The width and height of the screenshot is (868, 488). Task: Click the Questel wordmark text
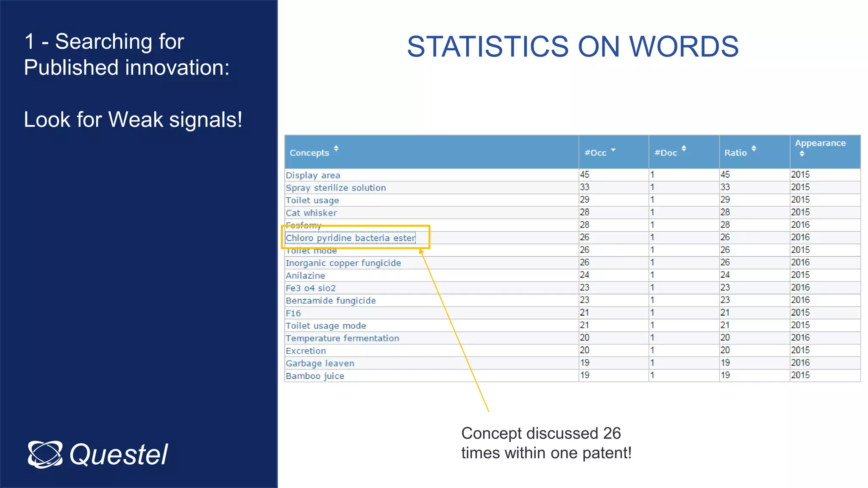click(119, 455)
